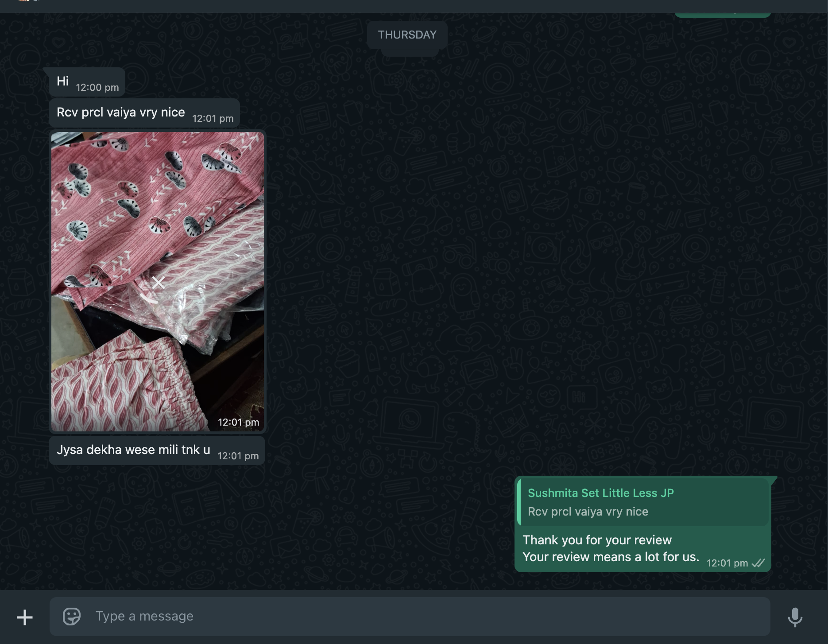Click the 12:00 pm timestamp beside Hi
828x644 pixels.
[x=97, y=88]
